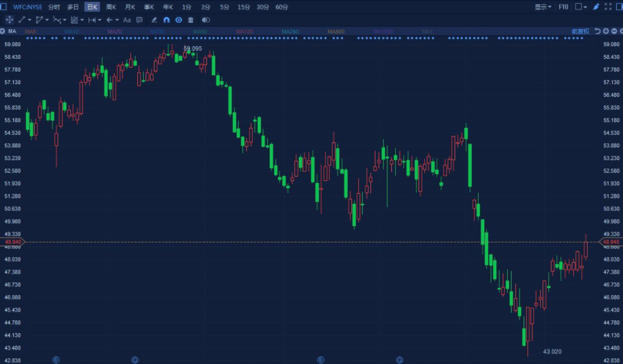
Task: Open the blue paintbrush skin icon
Action: (596, 7)
